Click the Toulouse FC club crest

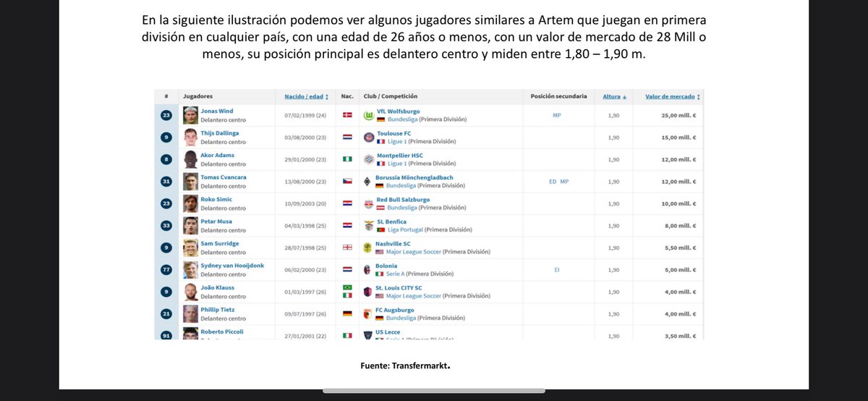tap(367, 138)
